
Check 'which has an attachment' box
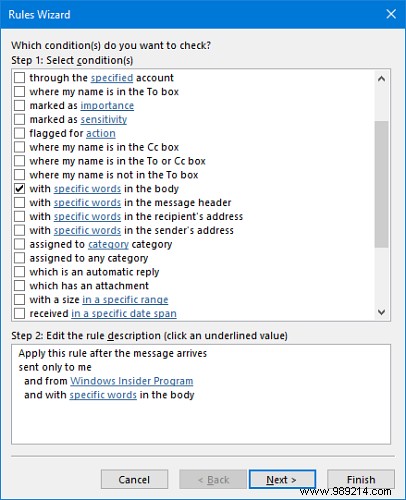pos(19,286)
